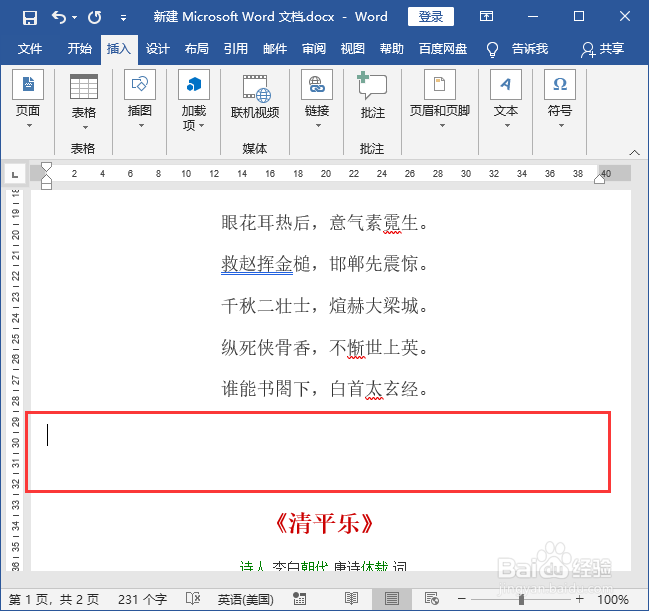
Task: Select the 插入 tab
Action: point(119,49)
